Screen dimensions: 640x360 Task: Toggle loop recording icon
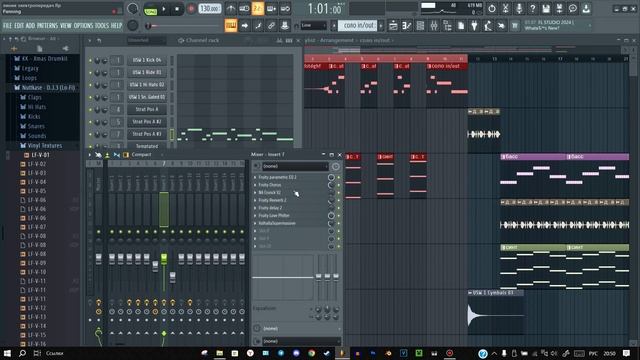click(x=285, y=9)
